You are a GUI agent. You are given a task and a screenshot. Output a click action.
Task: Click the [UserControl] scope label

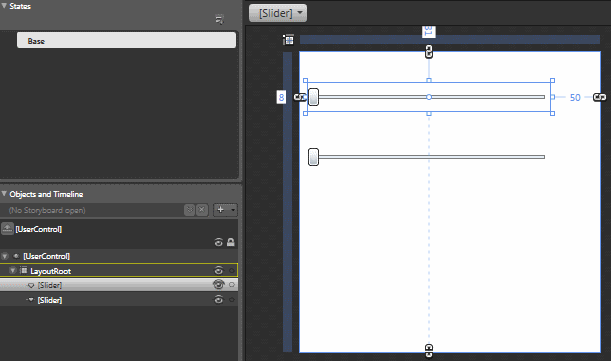(39, 229)
